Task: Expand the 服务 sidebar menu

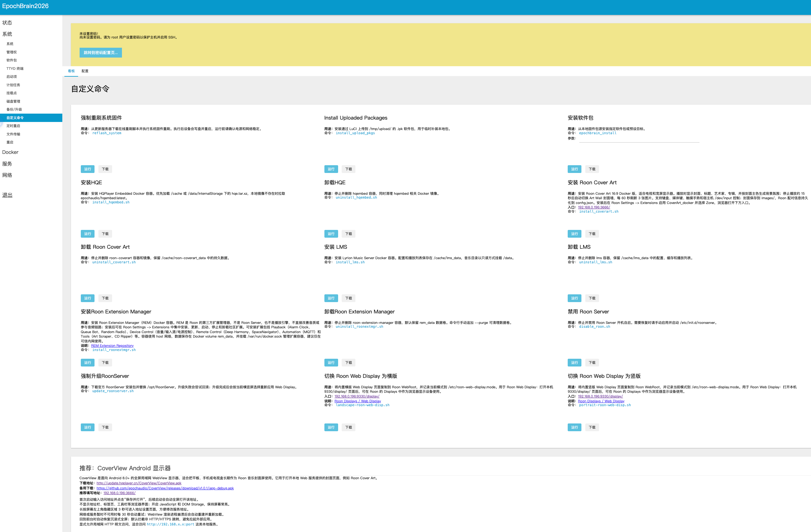Action: [7, 164]
